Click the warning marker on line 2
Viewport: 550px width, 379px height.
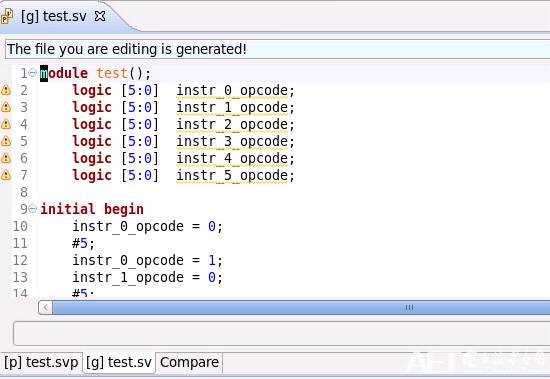[x=6, y=90]
